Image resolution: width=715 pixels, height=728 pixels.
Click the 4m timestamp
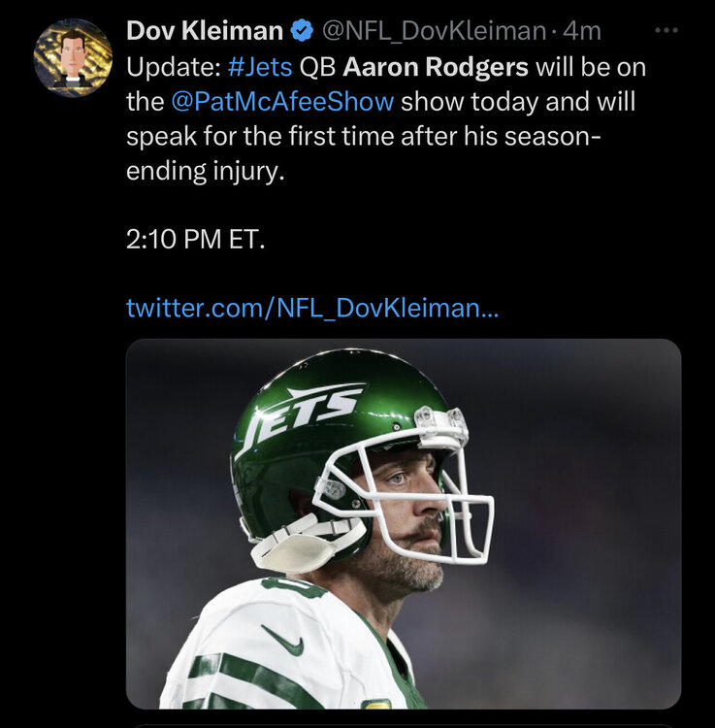pos(582,31)
